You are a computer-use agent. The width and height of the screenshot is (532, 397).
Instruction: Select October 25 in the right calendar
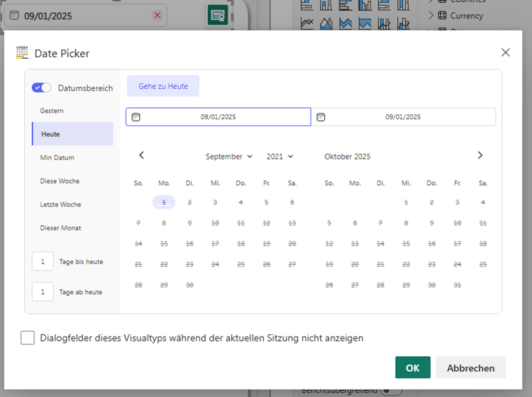coord(483,265)
